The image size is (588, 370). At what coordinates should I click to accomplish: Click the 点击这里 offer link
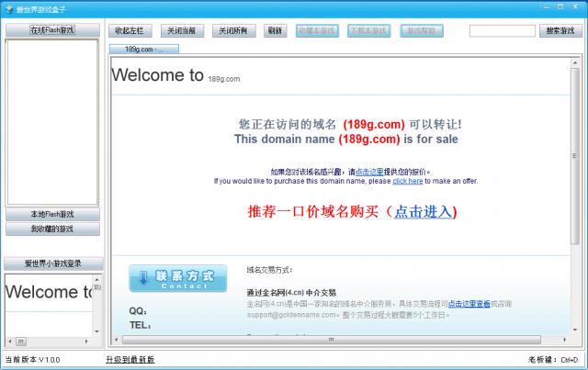point(369,172)
